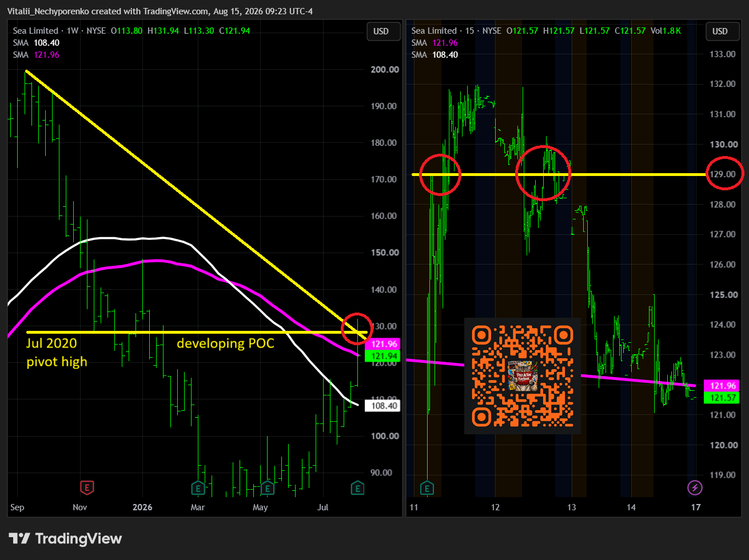749x560 pixels.
Task: Click the 'developing POC' annotation
Action: (225, 344)
